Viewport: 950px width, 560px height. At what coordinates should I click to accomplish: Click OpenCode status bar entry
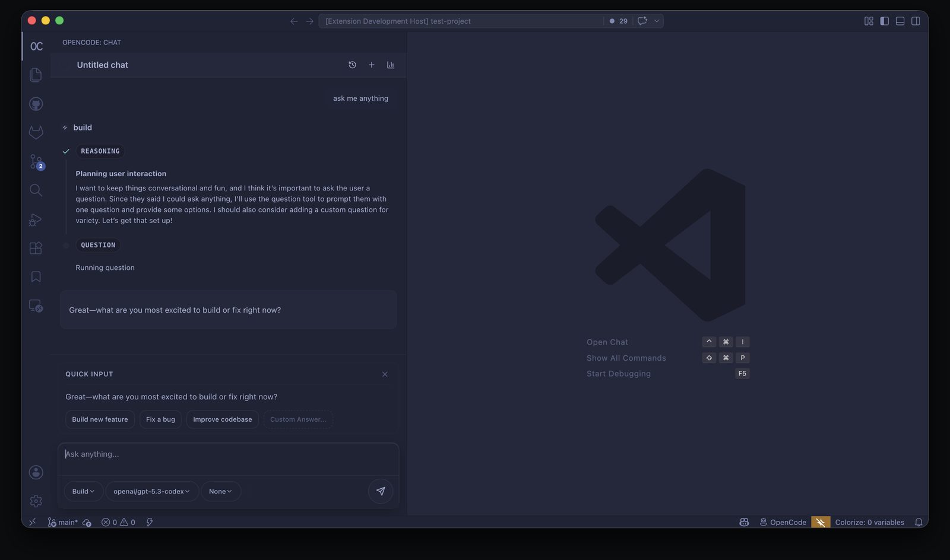point(783,522)
